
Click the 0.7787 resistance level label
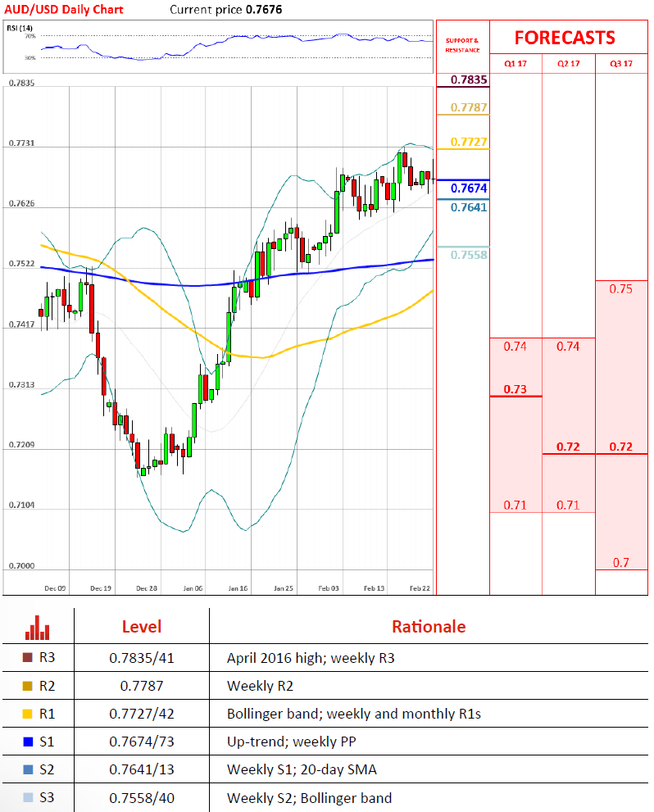pos(469,107)
